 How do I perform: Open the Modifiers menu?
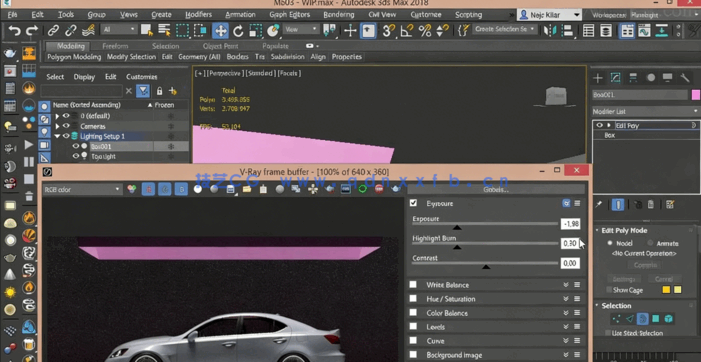(x=198, y=15)
